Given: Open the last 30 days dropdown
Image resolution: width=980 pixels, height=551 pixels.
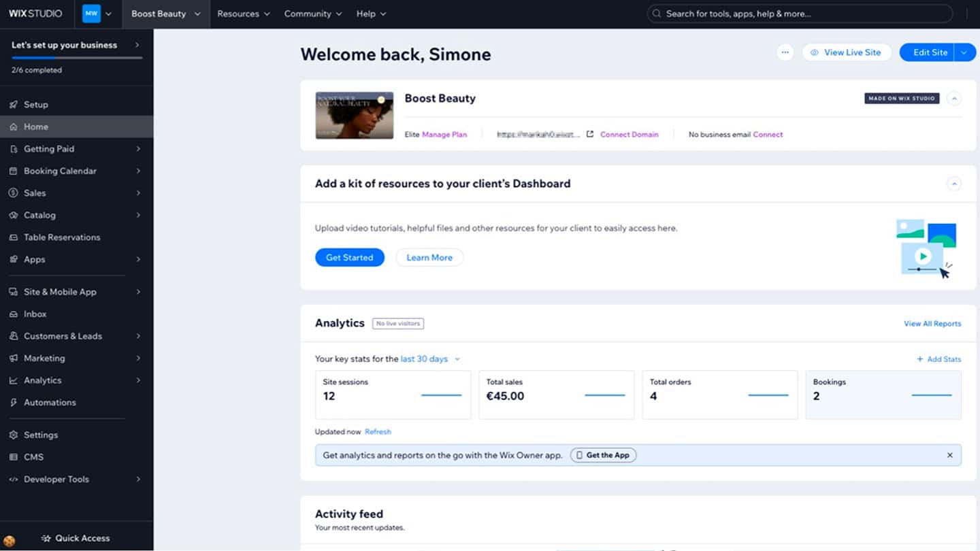Looking at the screenshot, I should point(430,359).
